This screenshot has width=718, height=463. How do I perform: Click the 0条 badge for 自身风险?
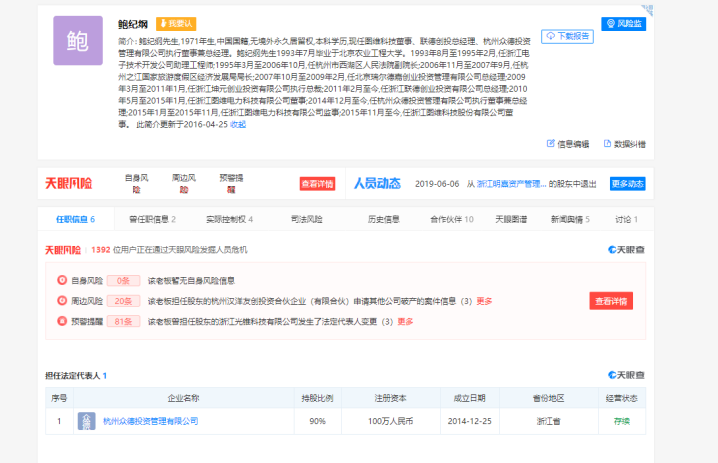pyautogui.click(x=123, y=281)
